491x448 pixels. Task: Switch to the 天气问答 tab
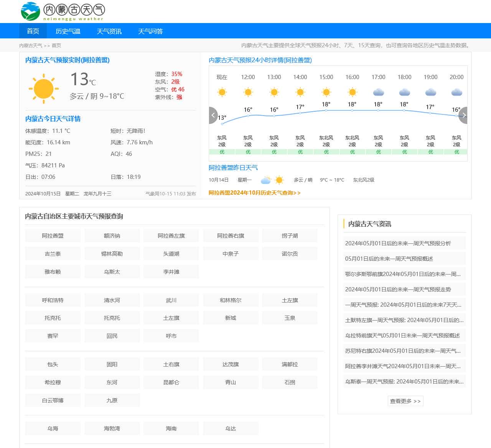pos(151,31)
